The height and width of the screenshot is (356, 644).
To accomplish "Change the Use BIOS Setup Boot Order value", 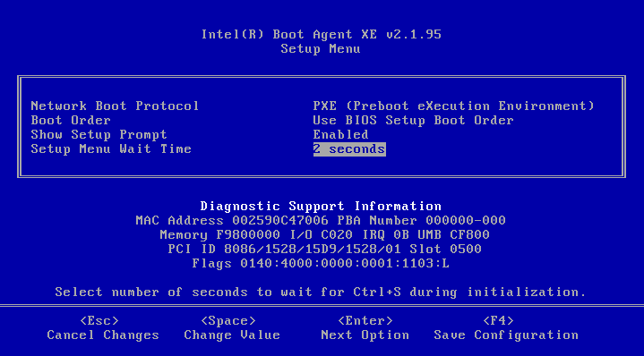I will [x=413, y=120].
